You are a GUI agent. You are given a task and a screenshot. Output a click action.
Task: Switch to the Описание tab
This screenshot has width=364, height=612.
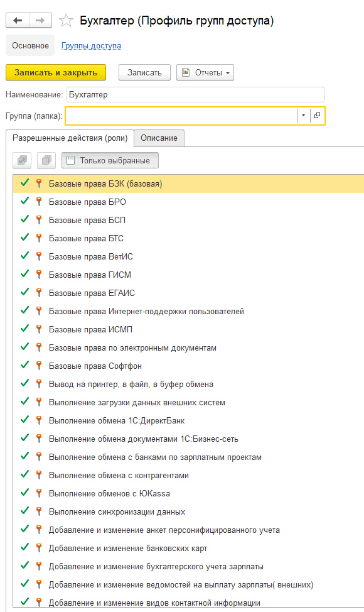coord(159,138)
